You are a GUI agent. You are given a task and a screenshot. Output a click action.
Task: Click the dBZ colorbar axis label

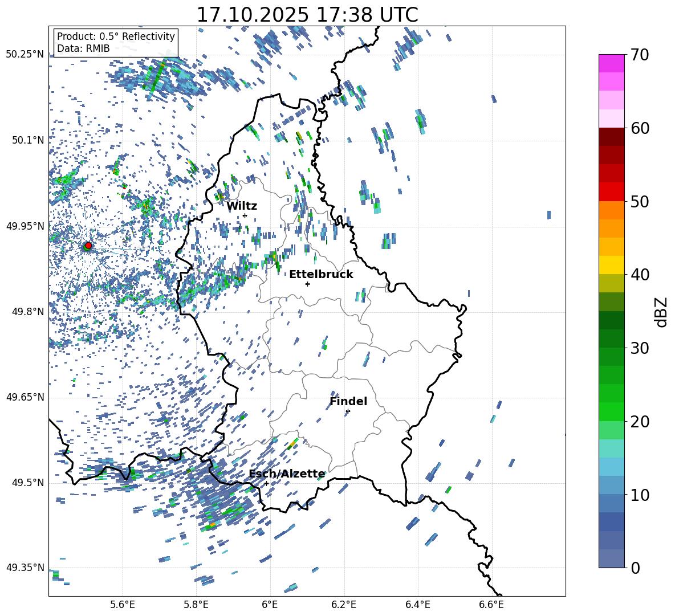tap(661, 312)
